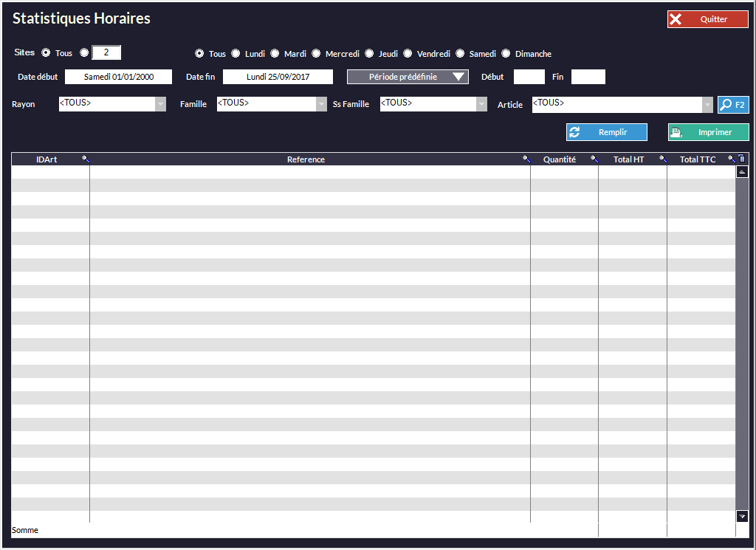
Task: Select the Lundi day radio button
Action: (x=236, y=53)
